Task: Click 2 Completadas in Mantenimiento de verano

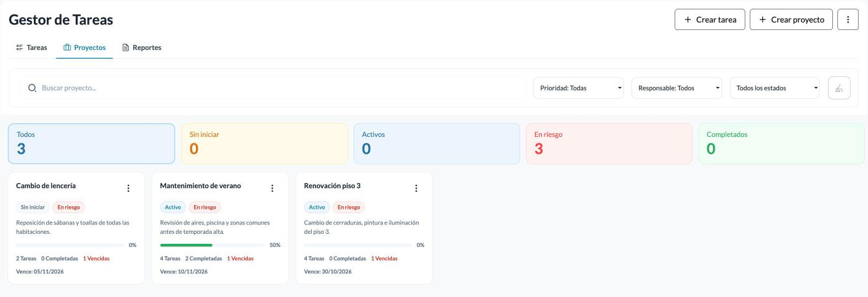Action: [203, 258]
